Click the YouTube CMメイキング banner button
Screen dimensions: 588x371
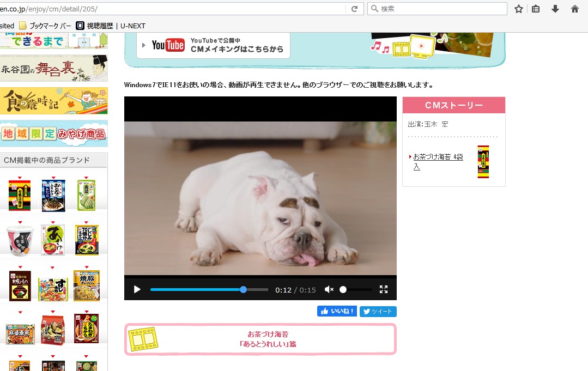[213, 45]
